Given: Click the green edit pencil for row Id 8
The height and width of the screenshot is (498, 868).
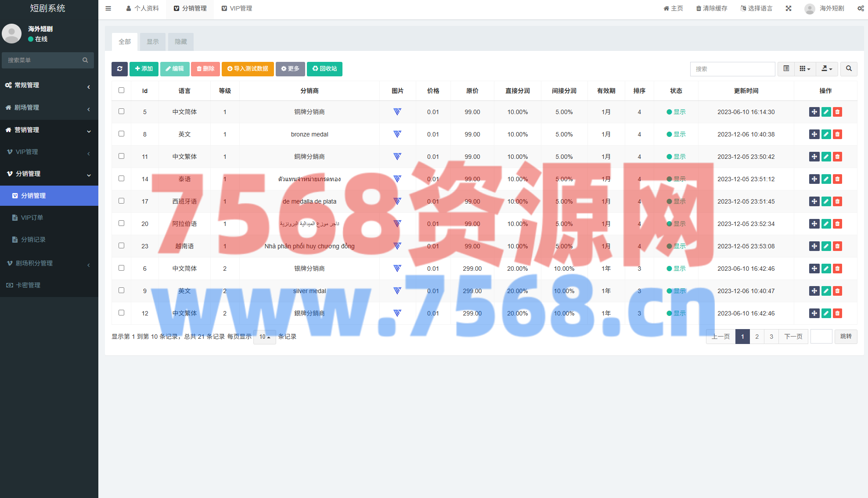Looking at the screenshot, I should tap(826, 134).
